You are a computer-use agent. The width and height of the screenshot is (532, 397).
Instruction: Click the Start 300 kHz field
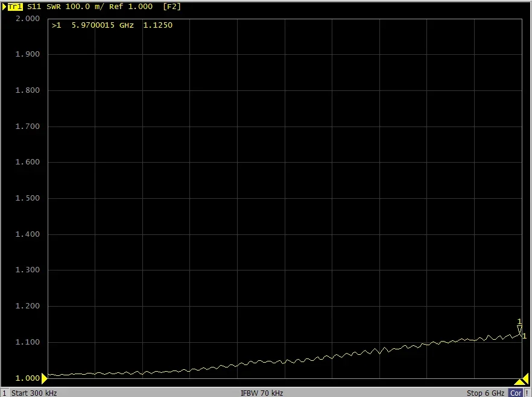tap(34, 393)
